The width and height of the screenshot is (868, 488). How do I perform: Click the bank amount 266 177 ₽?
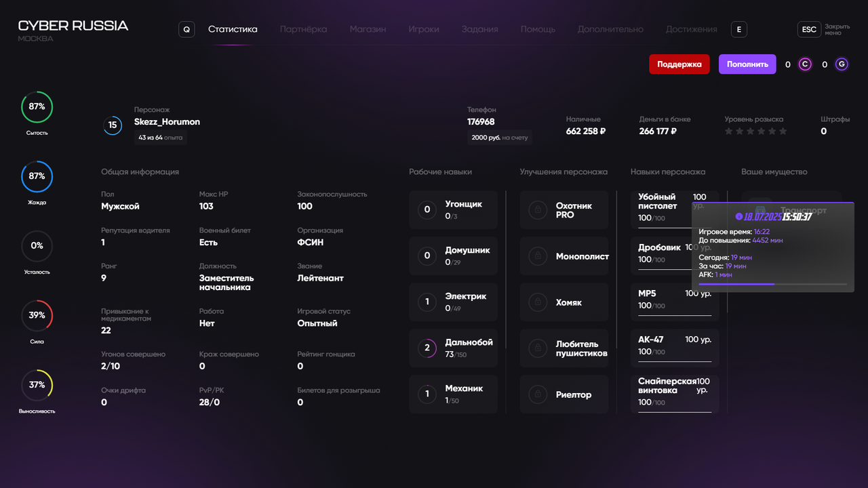(658, 131)
